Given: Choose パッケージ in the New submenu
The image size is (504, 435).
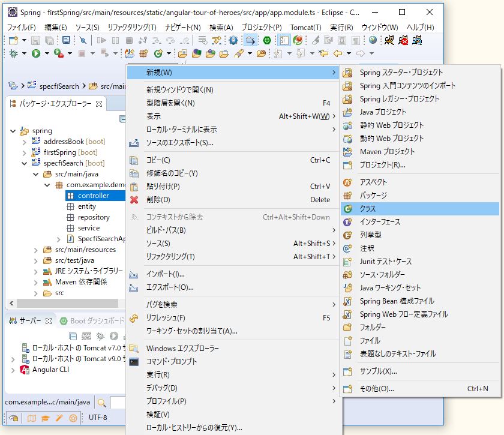Looking at the screenshot, I should [x=420, y=195].
